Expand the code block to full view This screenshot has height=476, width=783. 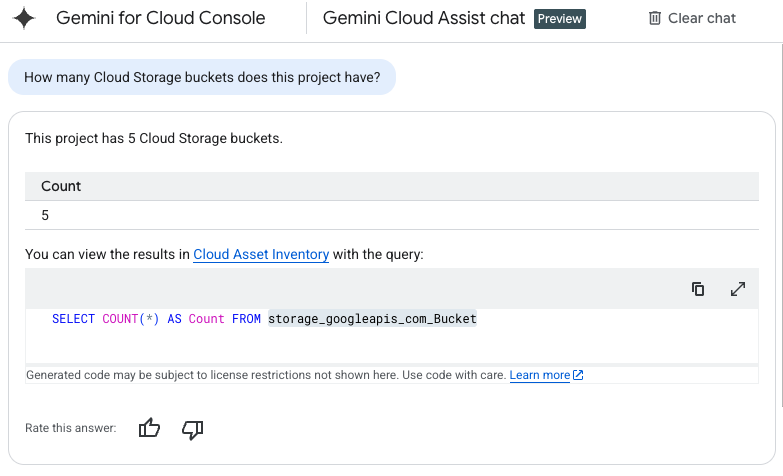[x=738, y=289]
